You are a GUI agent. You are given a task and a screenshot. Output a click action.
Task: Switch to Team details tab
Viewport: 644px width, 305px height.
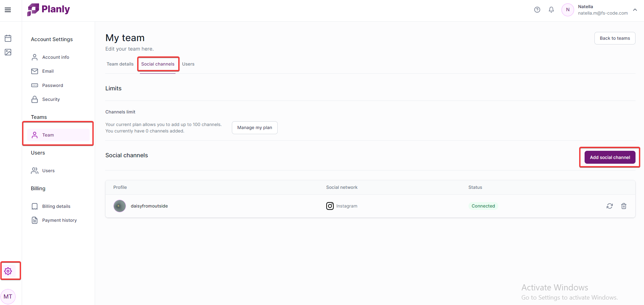click(x=120, y=64)
